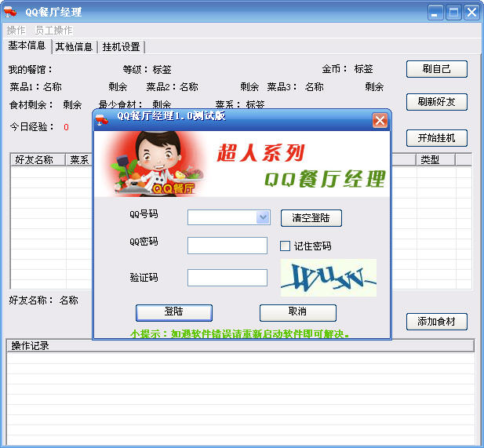This screenshot has height=448, width=484.
Task: Switch to the 其他信息 tab
Action: tap(74, 47)
